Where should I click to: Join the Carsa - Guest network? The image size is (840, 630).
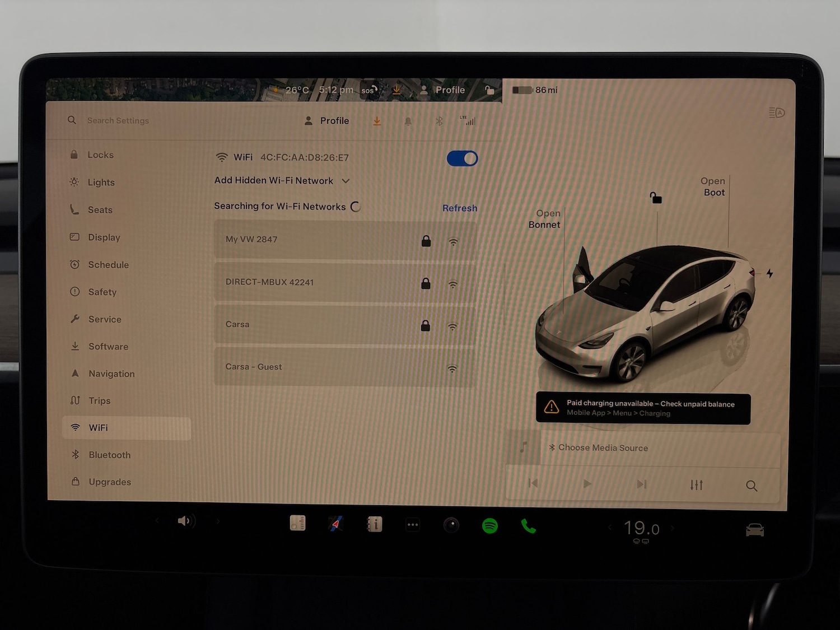coord(345,367)
